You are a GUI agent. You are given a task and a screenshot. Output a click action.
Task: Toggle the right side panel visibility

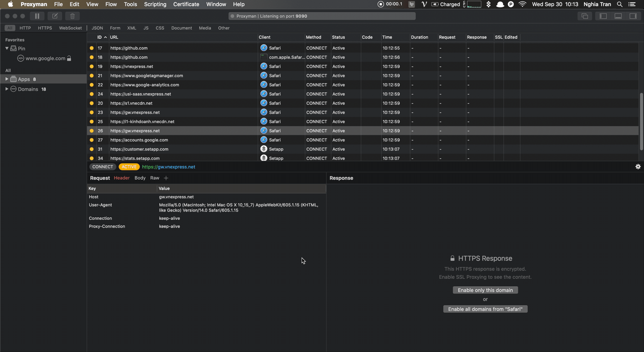pyautogui.click(x=633, y=16)
